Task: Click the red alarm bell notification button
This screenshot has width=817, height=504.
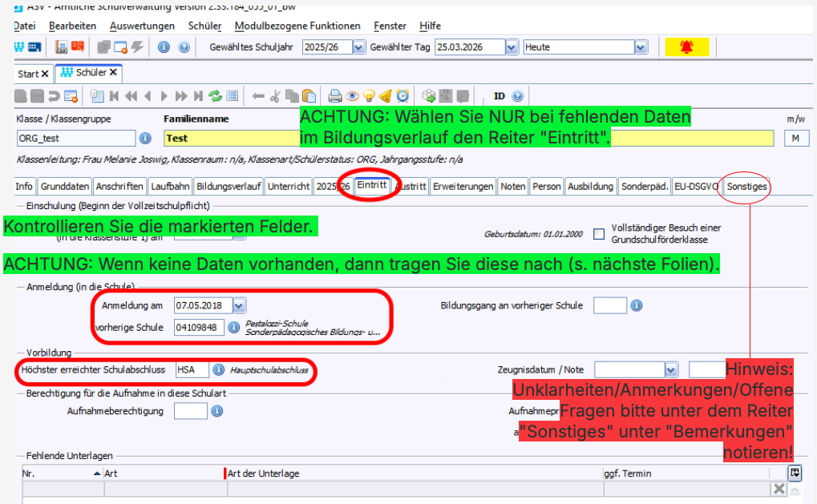Action: pos(687,46)
